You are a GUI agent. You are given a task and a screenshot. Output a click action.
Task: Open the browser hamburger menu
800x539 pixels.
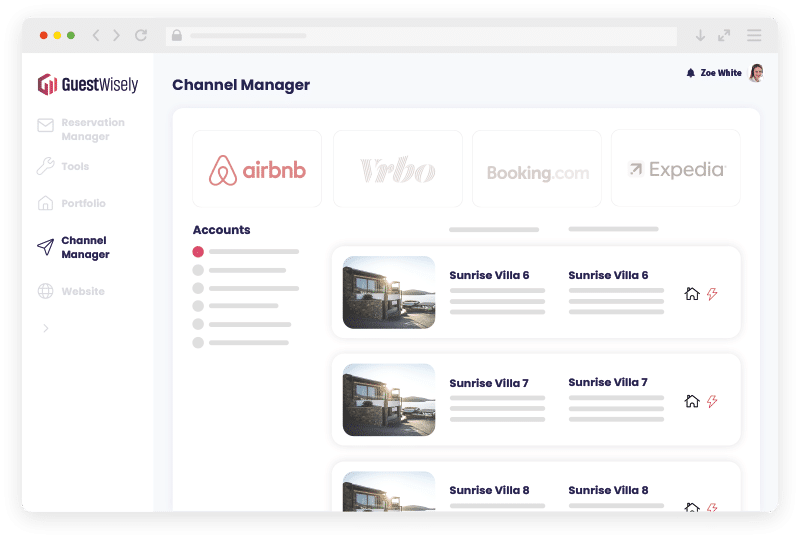pyautogui.click(x=754, y=35)
